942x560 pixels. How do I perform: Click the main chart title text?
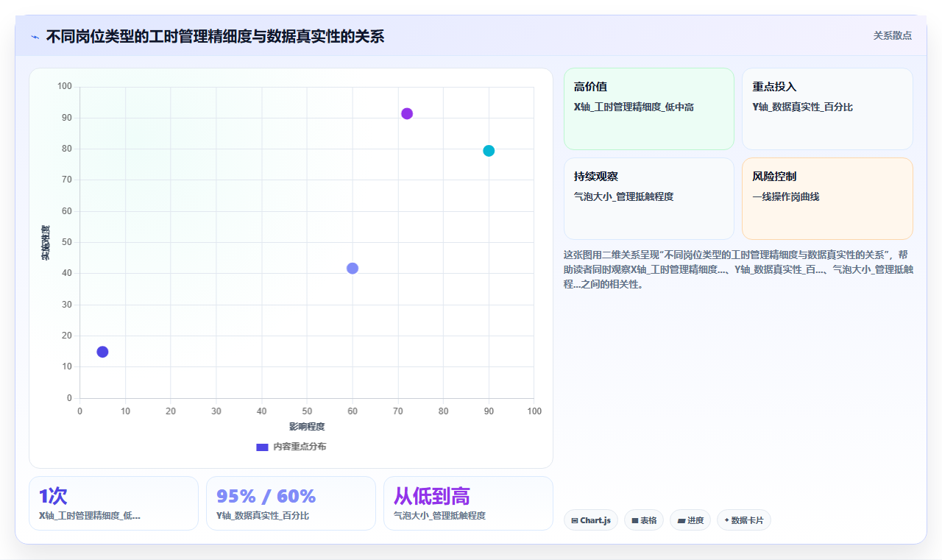point(215,36)
